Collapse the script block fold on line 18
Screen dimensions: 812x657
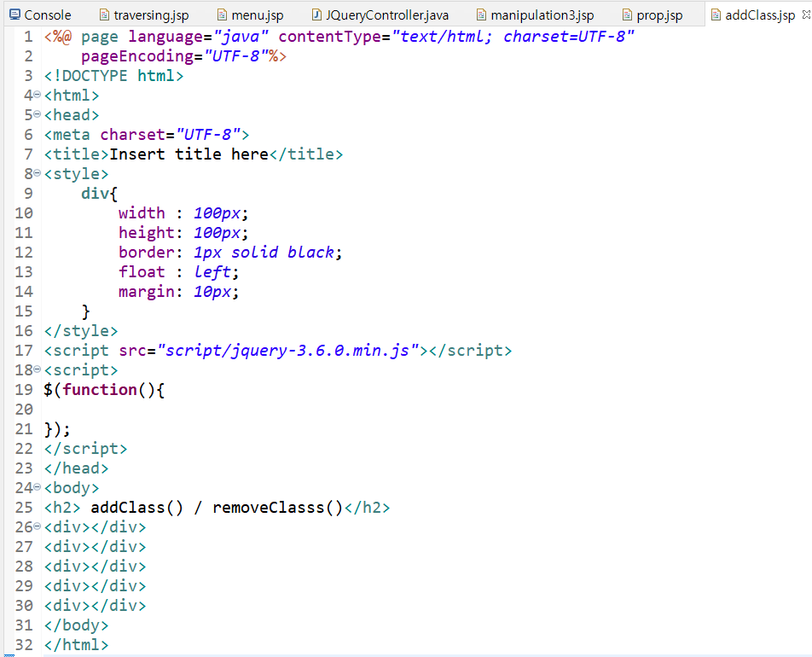[38, 369]
